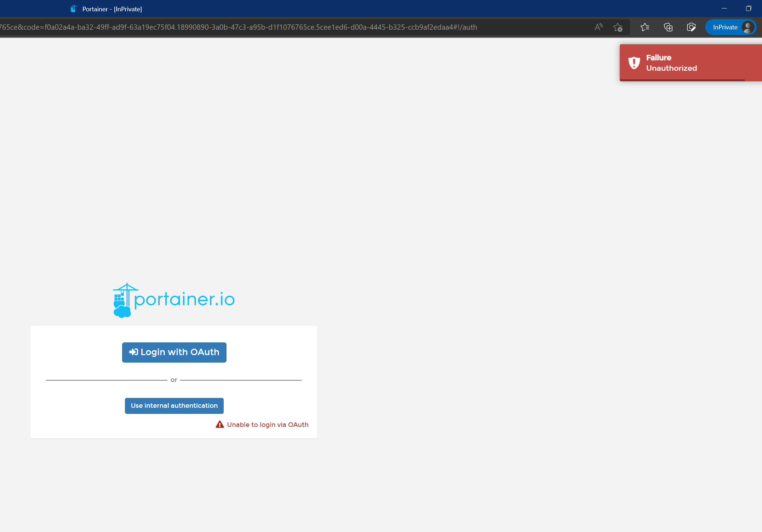This screenshot has width=762, height=532.
Task: Open the Read aloud feature
Action: 598,27
